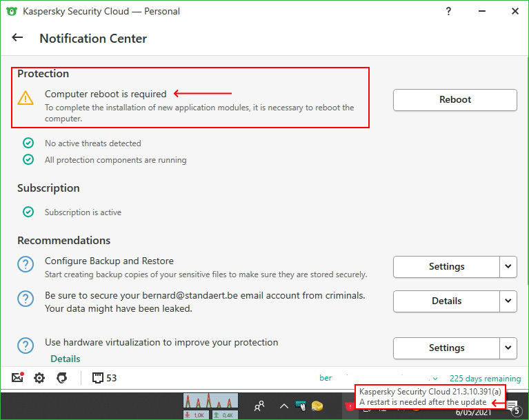The width and height of the screenshot is (529, 420).
Task: Click the Computer reboot is required heading
Action: click(x=106, y=94)
